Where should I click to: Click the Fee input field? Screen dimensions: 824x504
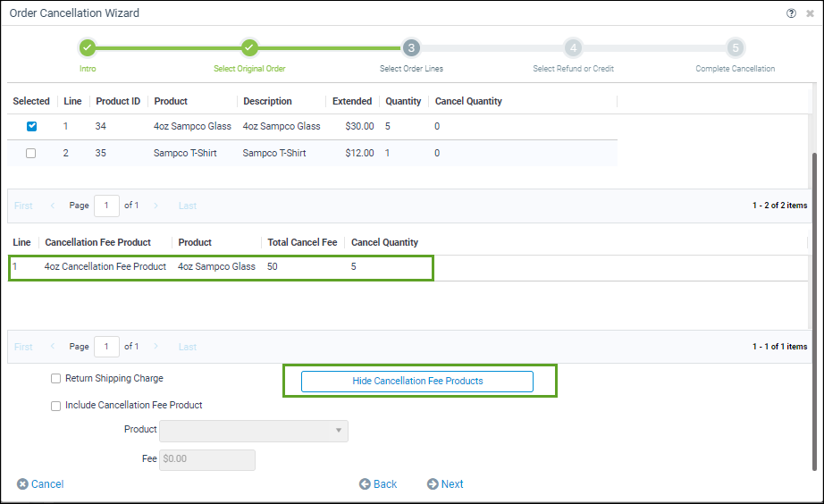click(207, 459)
